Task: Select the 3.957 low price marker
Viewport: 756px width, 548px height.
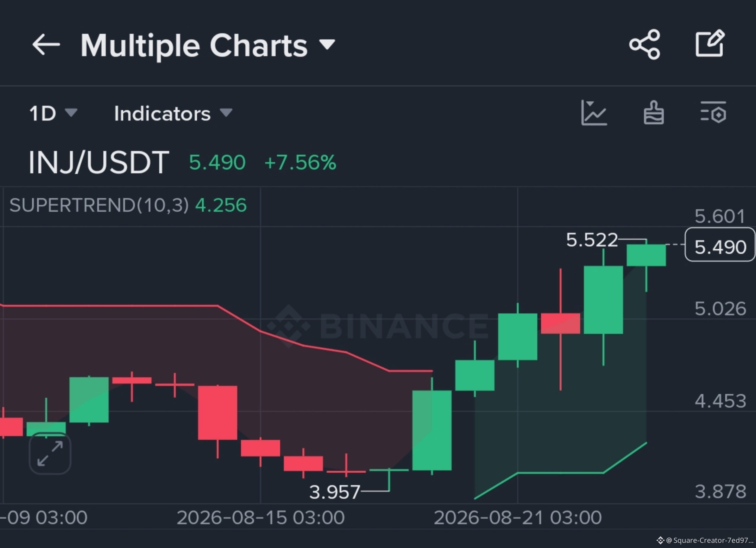Action: point(335,492)
